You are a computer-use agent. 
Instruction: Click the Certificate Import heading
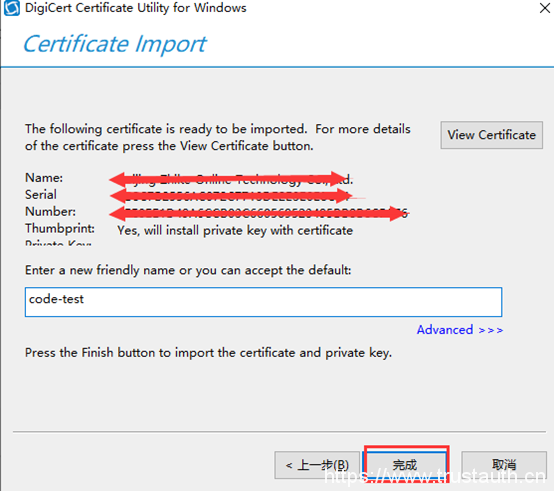[x=114, y=44]
